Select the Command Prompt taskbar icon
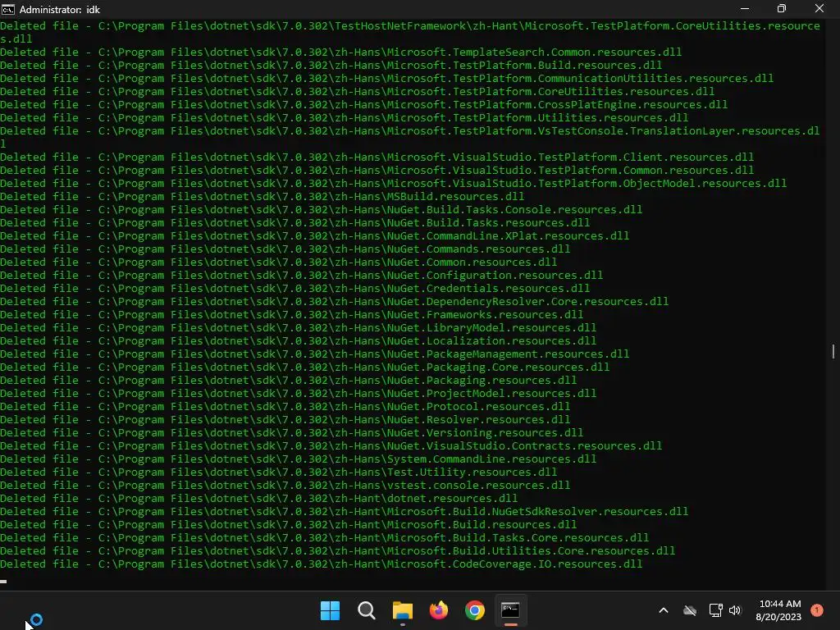Viewport: 840px width, 630px height. click(510, 610)
